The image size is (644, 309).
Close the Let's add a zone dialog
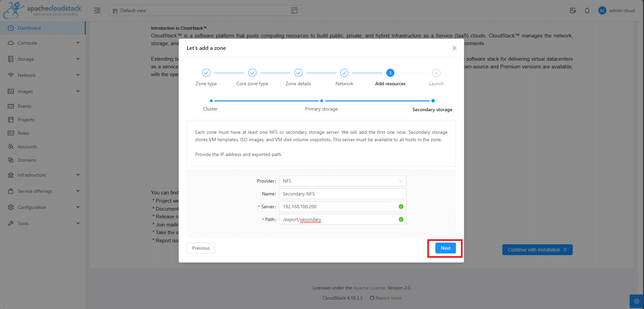click(454, 48)
